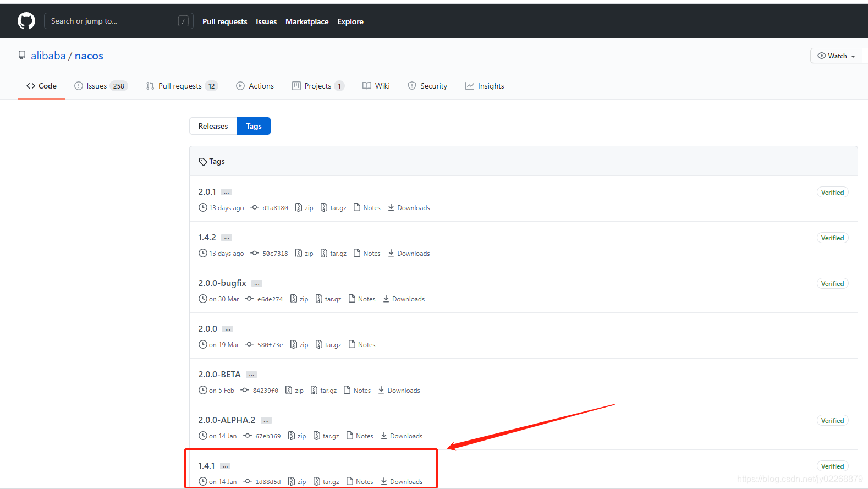Image resolution: width=868 pixels, height=489 pixels.
Task: Click the commit icon next to e6de274
Action: coord(249,299)
